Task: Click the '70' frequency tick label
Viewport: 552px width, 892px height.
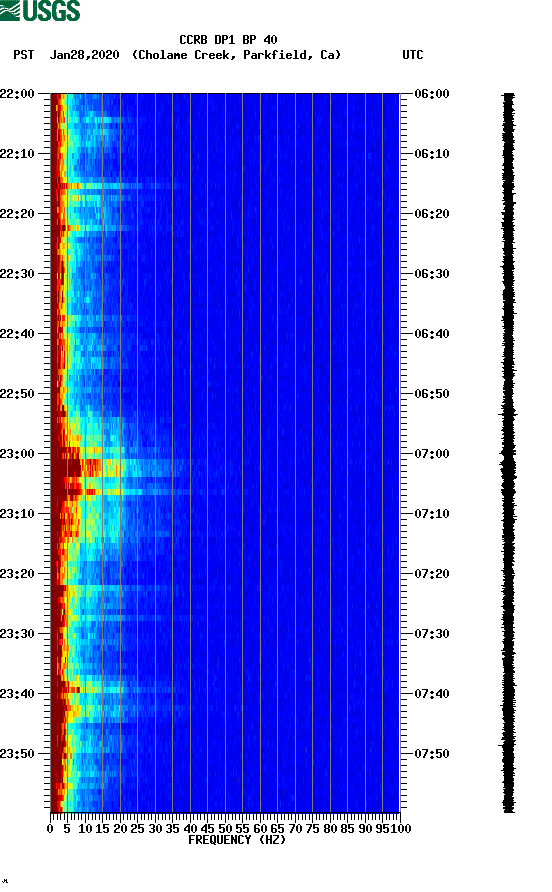Action: 295,829
